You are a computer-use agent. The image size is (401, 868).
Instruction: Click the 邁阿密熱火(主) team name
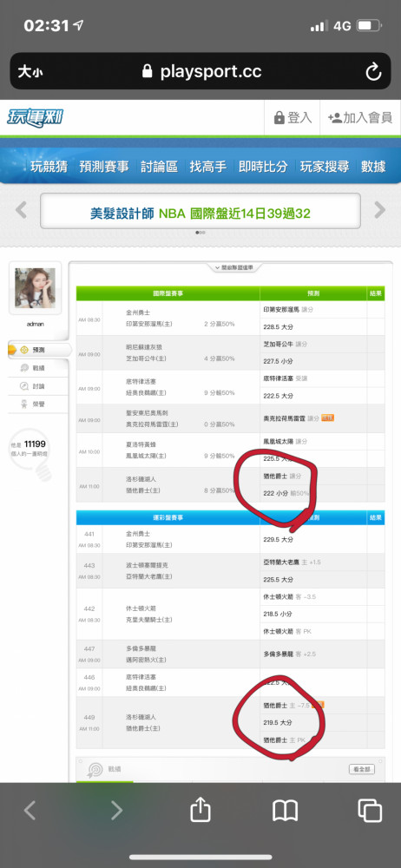coord(146,660)
